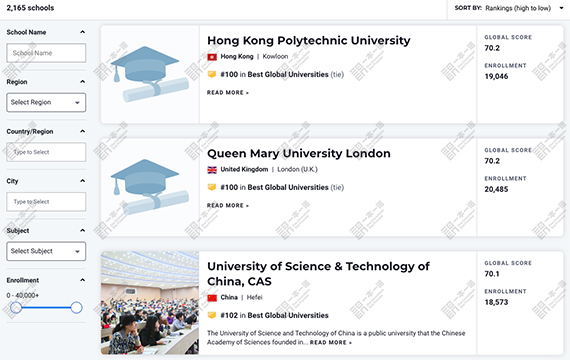Collapse the Enrollment filter section
The height and width of the screenshot is (360, 570).
pos(83,280)
